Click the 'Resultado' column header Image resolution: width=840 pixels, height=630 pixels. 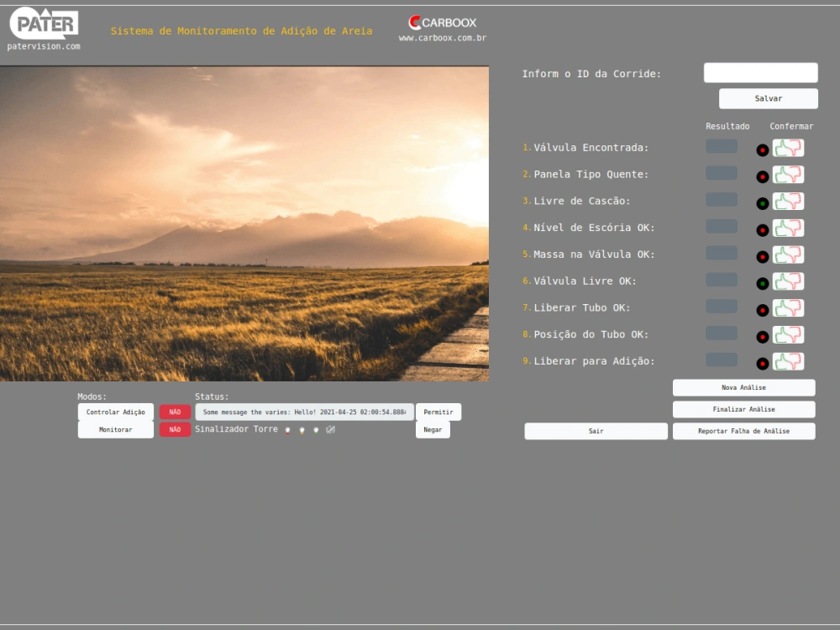727,127
